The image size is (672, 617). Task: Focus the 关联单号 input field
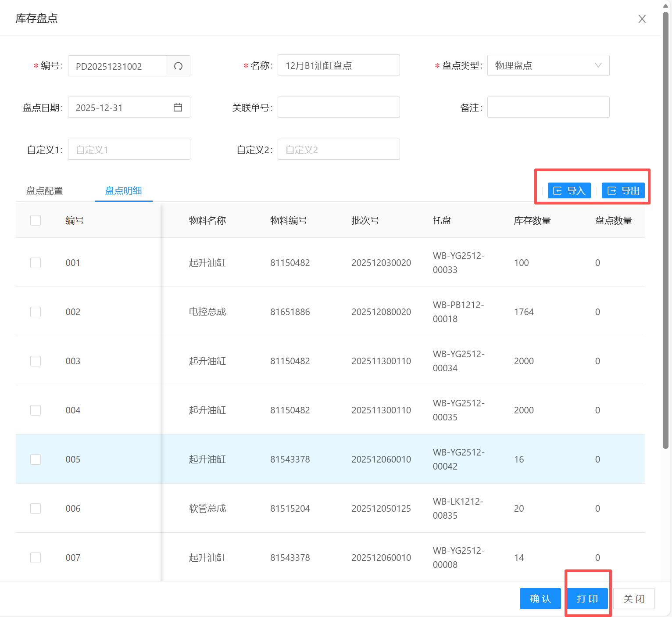coord(339,108)
